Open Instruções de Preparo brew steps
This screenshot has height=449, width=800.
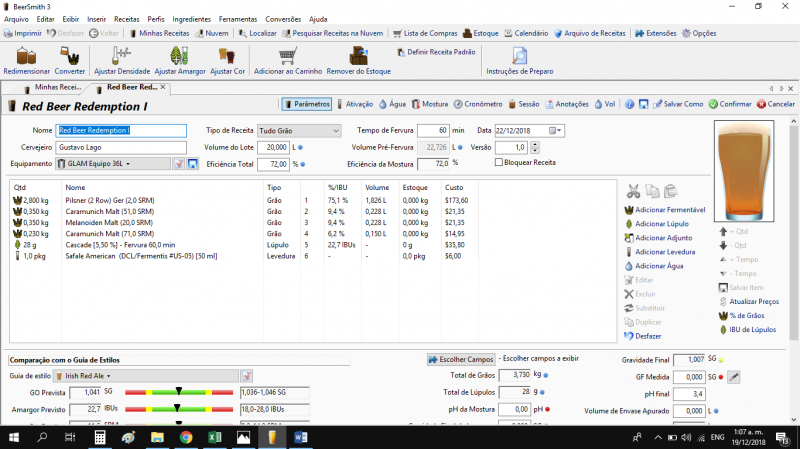click(x=519, y=61)
